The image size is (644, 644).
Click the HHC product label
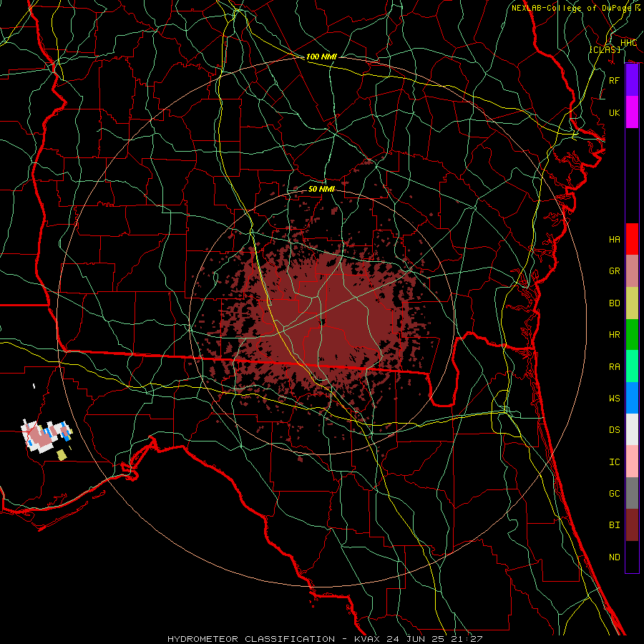pos(628,43)
